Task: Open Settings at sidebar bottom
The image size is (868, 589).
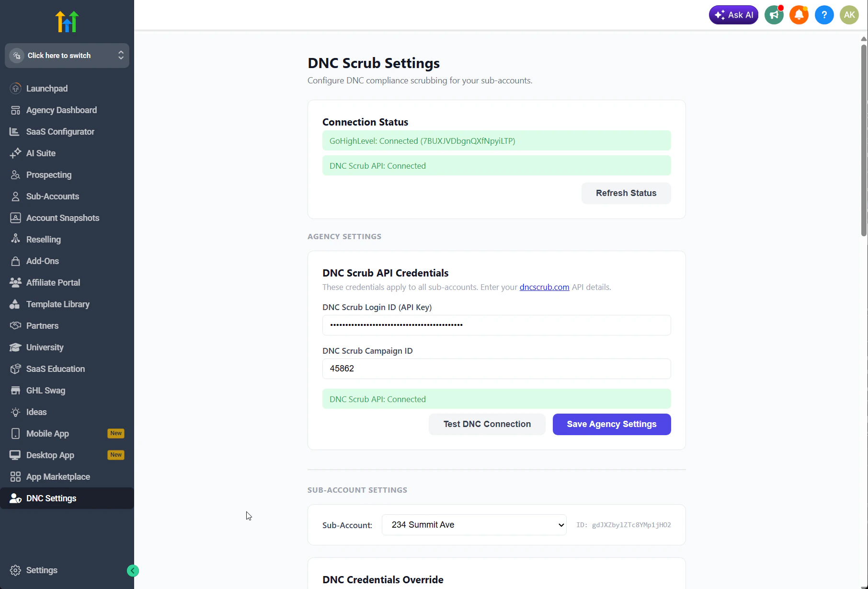Action: (42, 570)
